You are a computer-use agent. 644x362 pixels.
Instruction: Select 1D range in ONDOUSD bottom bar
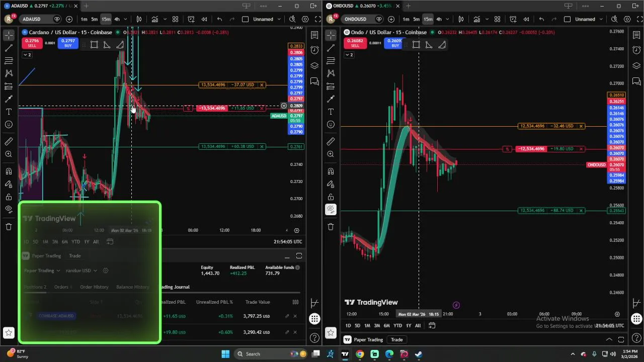pyautogui.click(x=348, y=326)
